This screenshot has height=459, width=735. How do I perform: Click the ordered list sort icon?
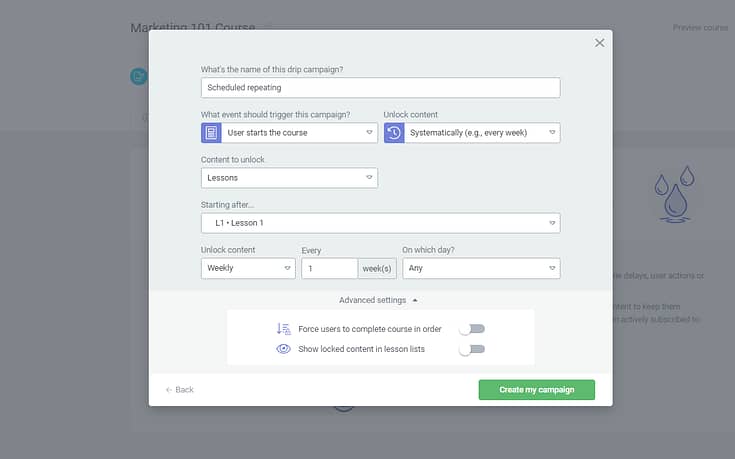point(284,329)
